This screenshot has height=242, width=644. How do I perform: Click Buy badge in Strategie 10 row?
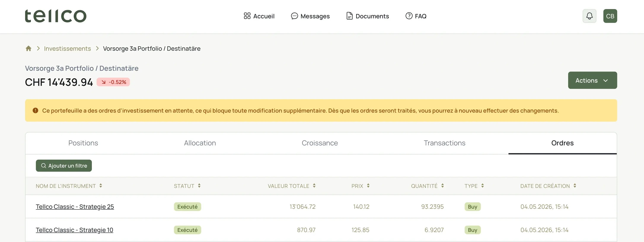472,230
